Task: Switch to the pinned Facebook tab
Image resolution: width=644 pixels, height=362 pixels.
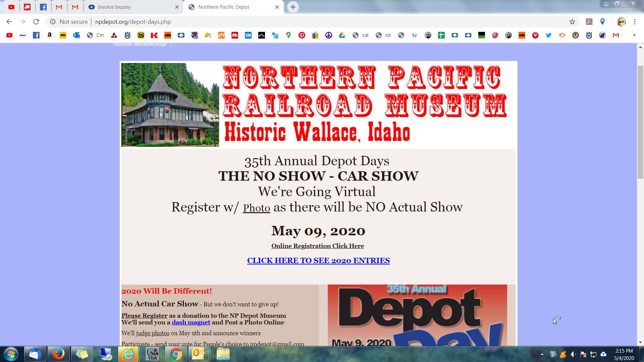Action: 43,7
